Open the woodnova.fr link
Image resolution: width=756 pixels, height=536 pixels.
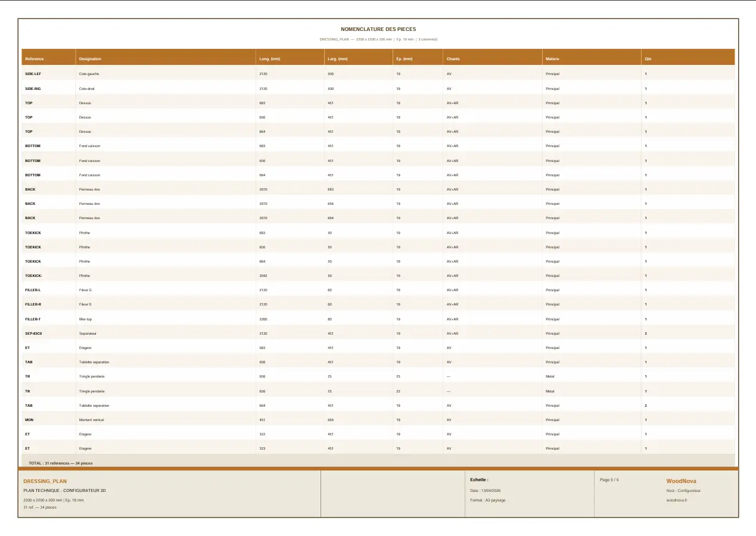tap(679, 499)
